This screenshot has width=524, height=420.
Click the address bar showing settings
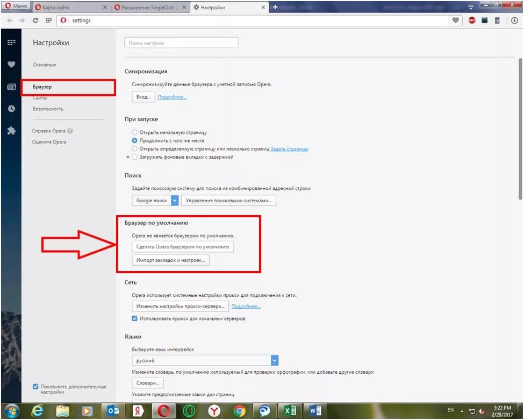(253, 20)
